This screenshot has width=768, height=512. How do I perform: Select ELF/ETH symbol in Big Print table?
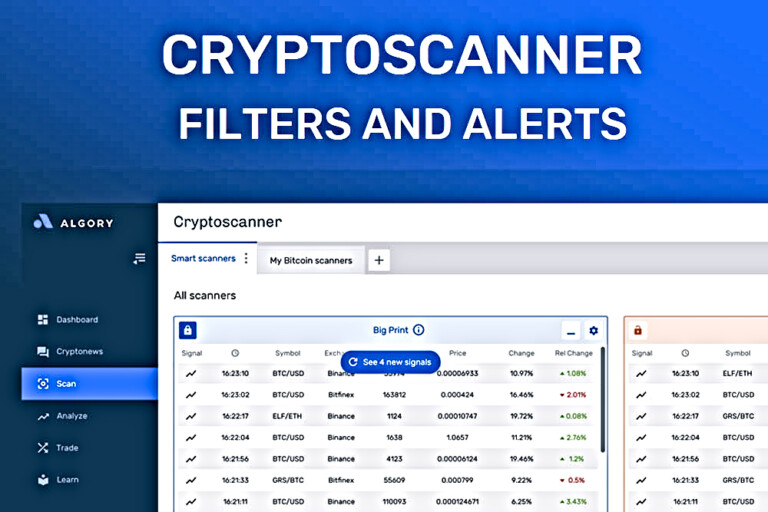tap(288, 416)
